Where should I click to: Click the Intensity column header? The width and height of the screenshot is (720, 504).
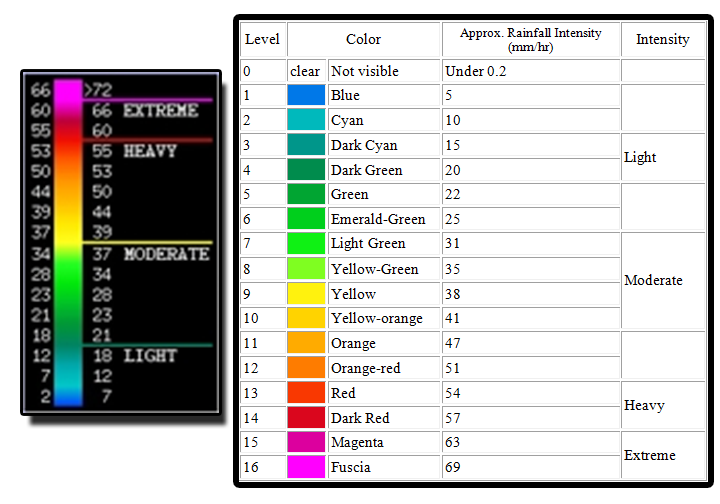pos(662,40)
